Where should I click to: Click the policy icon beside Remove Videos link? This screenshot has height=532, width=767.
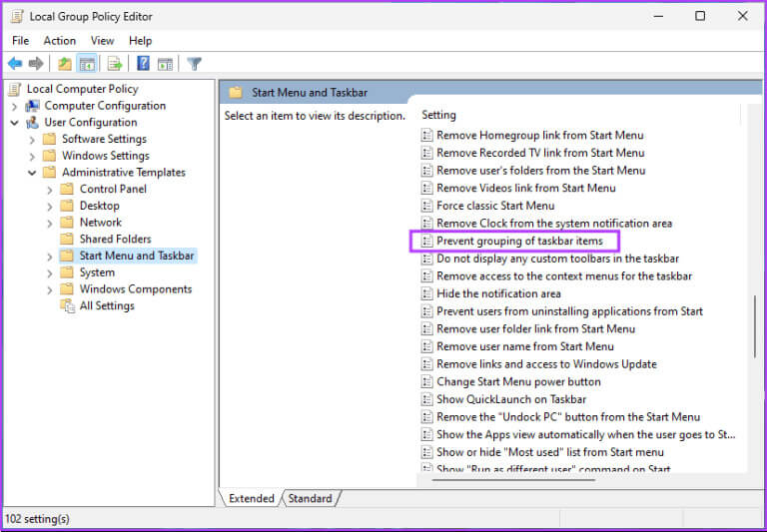tap(427, 189)
